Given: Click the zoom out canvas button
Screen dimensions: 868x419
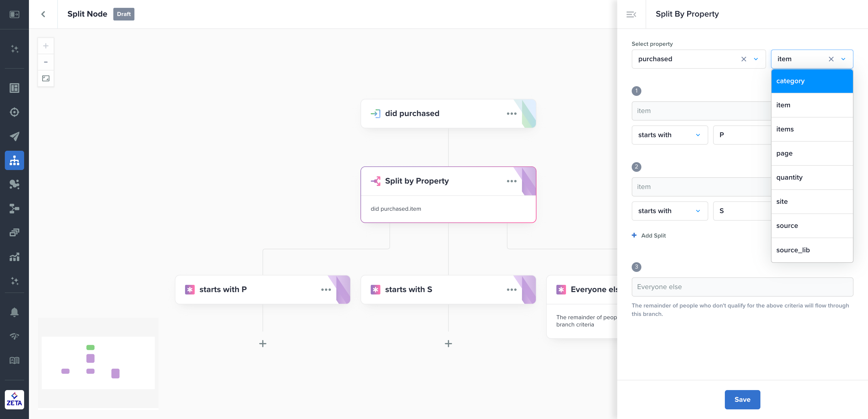Looking at the screenshot, I should [46, 62].
